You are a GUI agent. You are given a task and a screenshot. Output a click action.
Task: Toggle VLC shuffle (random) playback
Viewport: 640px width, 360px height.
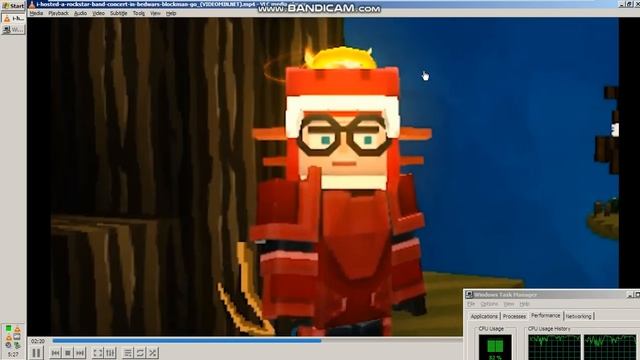153,353
